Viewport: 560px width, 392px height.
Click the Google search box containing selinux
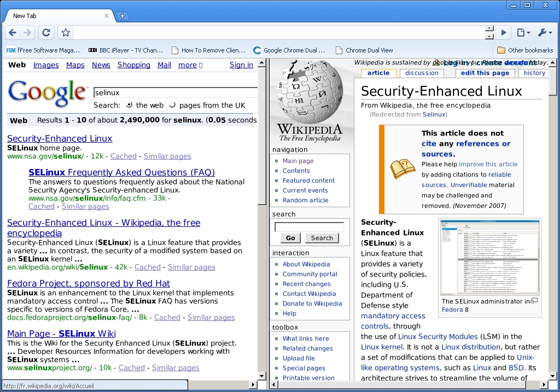pyautogui.click(x=176, y=92)
